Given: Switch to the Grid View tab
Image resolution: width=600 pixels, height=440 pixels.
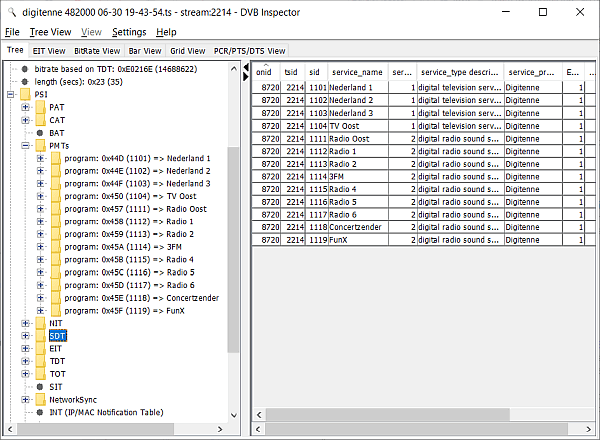Looking at the screenshot, I should [188, 51].
